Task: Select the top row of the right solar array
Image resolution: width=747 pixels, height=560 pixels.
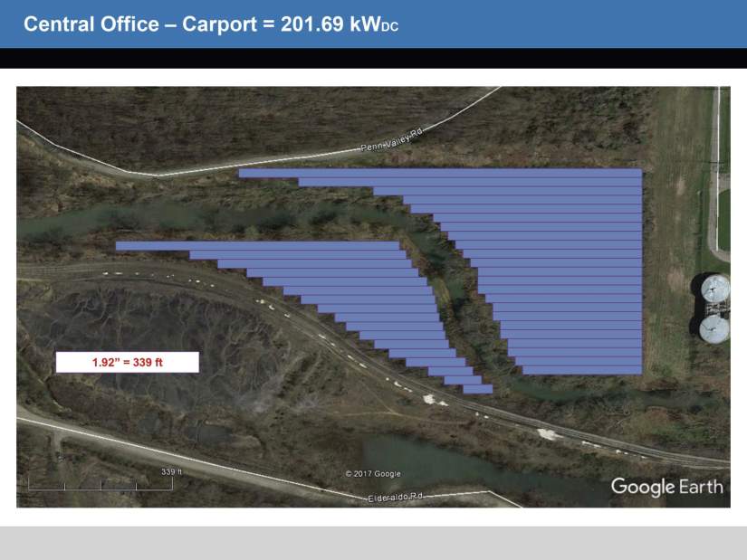Action: pyautogui.click(x=439, y=173)
